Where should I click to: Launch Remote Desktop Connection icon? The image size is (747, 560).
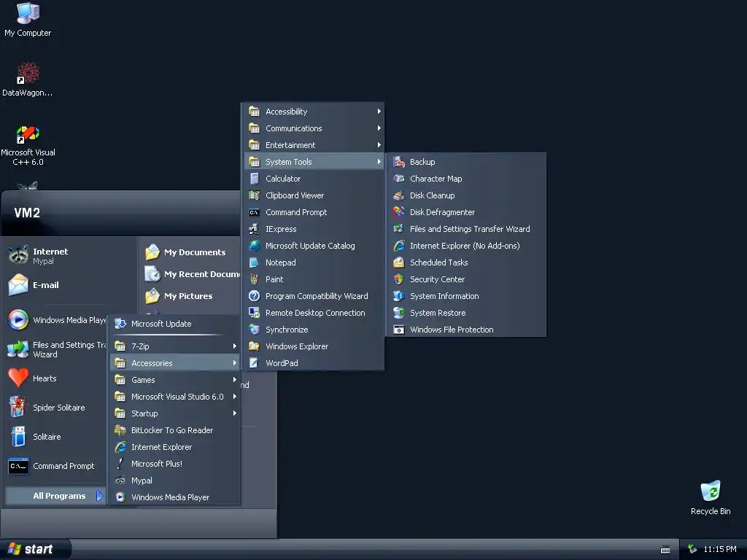(x=255, y=313)
